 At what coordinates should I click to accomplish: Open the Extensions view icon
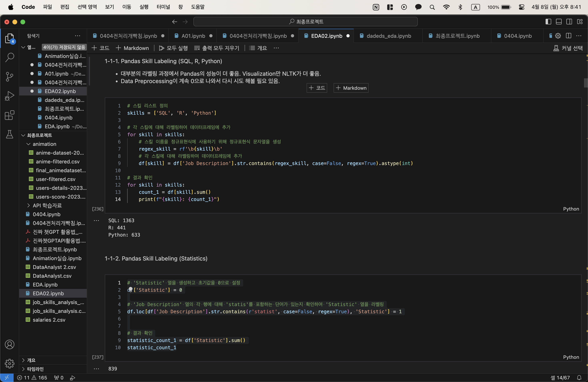pyautogui.click(x=9, y=115)
